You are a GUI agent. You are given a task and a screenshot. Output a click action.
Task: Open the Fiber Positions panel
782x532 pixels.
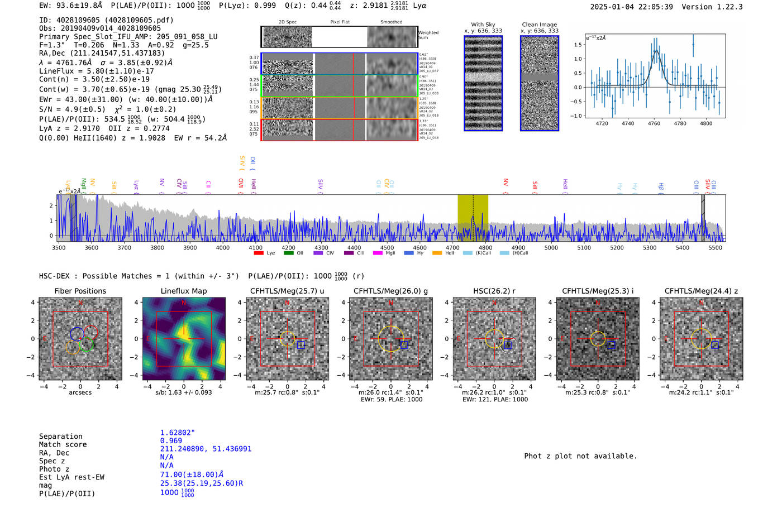pos(80,339)
